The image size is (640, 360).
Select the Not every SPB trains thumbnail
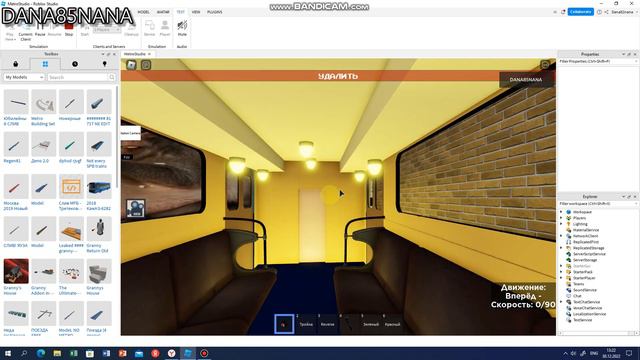point(99,144)
